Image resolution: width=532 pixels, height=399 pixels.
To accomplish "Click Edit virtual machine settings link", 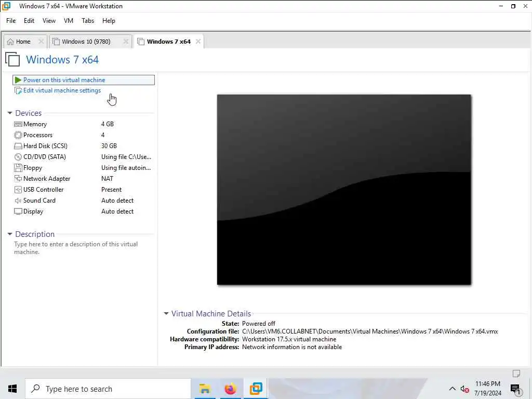I will coord(62,90).
